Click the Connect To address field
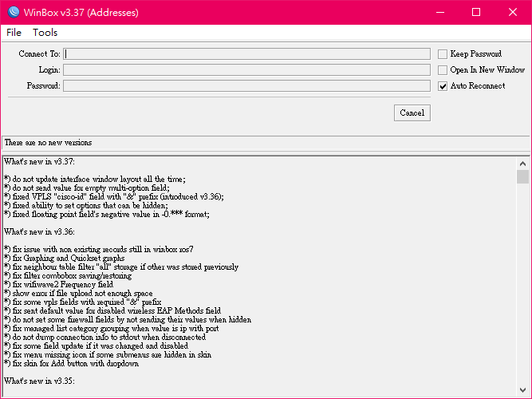 click(x=246, y=53)
